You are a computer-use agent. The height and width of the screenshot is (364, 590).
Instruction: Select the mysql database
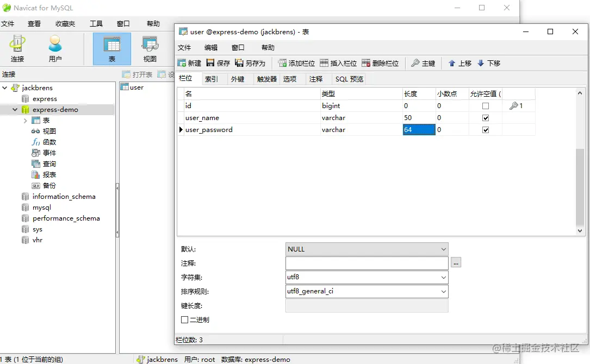tap(42, 208)
